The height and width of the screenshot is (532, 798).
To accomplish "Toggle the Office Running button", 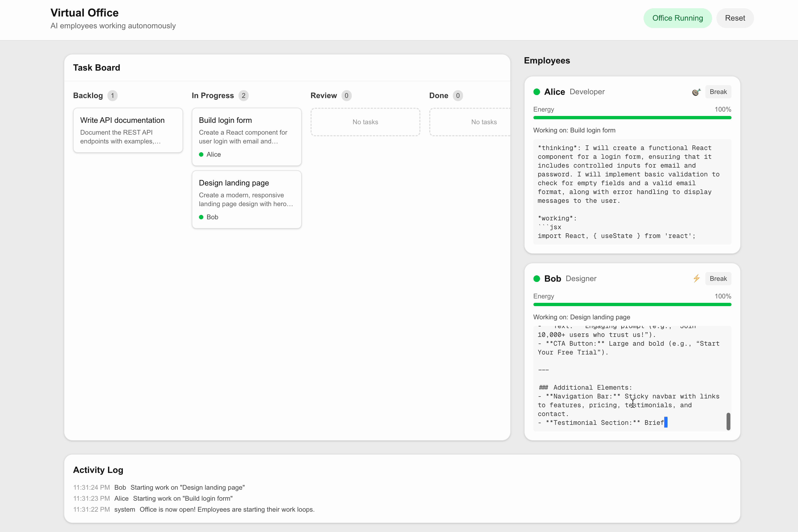I will click(x=678, y=18).
